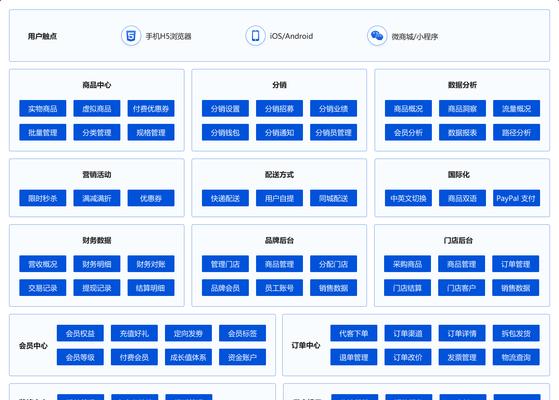Click the 路径分析 button
The height and width of the screenshot is (400, 559).
tap(516, 132)
